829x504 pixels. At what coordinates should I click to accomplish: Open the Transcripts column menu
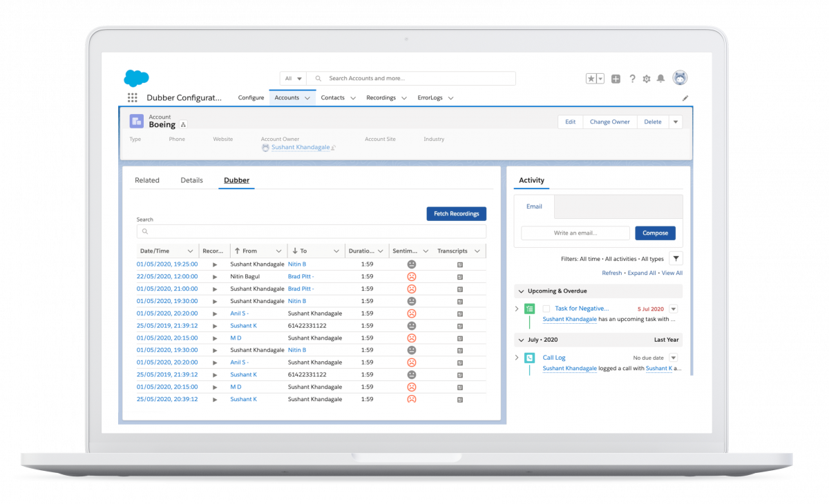[x=479, y=251]
